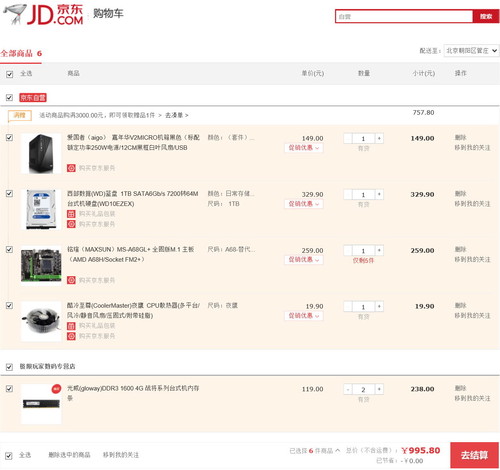This screenshot has width=500, height=470.
Task: Click the 去凑单 link in promotion row
Action: (177, 115)
